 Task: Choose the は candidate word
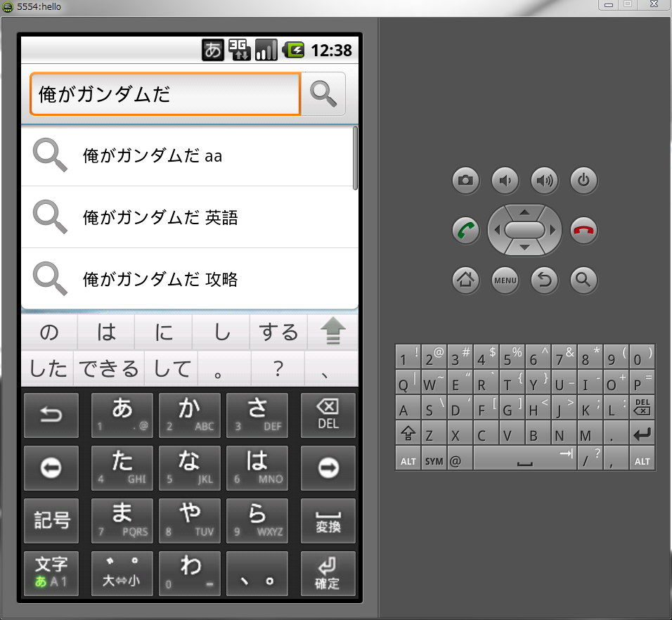click(x=106, y=332)
